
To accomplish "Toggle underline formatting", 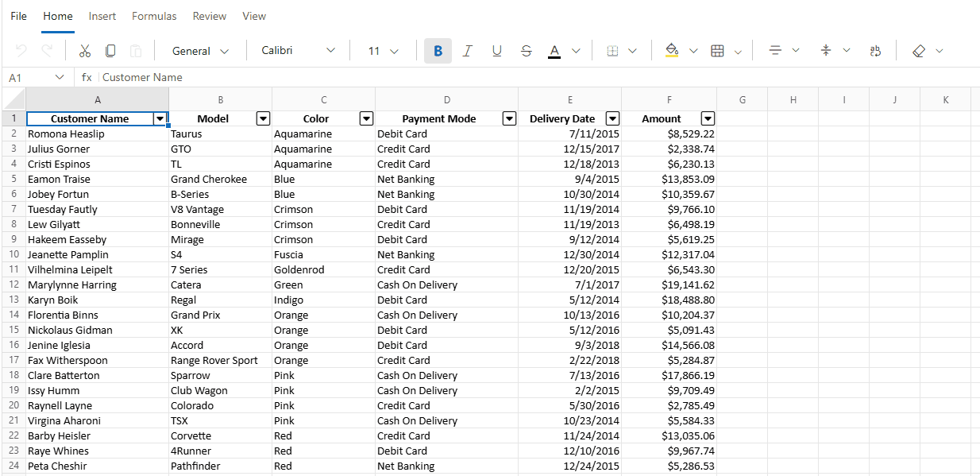I will [496, 50].
